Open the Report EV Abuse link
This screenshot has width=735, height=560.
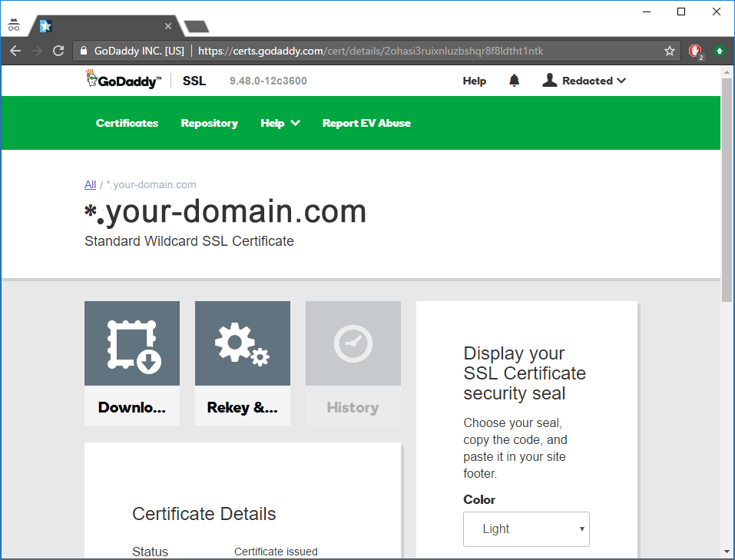pyautogui.click(x=366, y=123)
